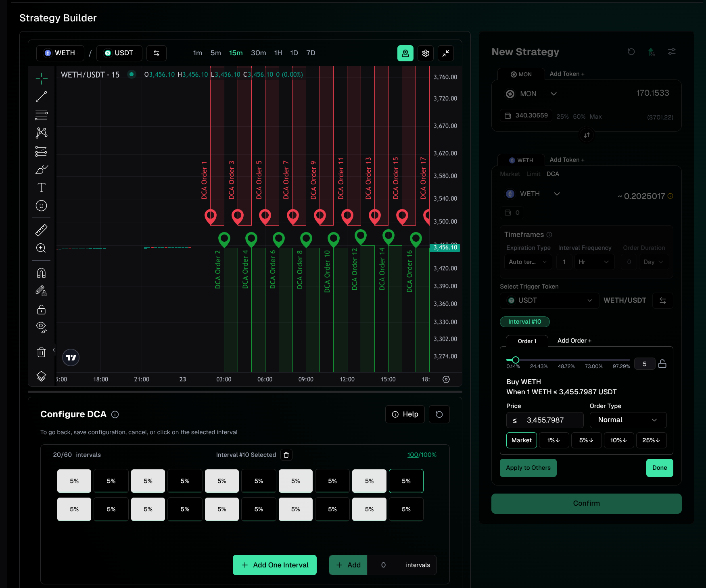Viewport: 706px width, 588px height.
Task: Click the Add One Interval button
Action: tap(275, 565)
